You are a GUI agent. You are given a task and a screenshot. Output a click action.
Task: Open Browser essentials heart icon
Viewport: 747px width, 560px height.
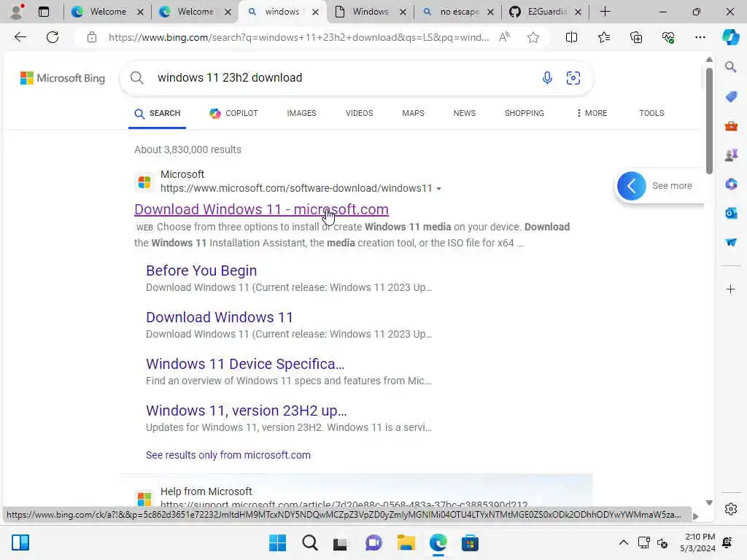tap(668, 37)
